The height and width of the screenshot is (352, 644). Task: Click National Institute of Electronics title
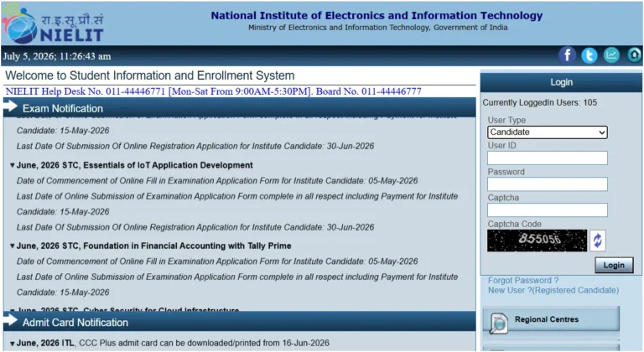[x=377, y=16]
